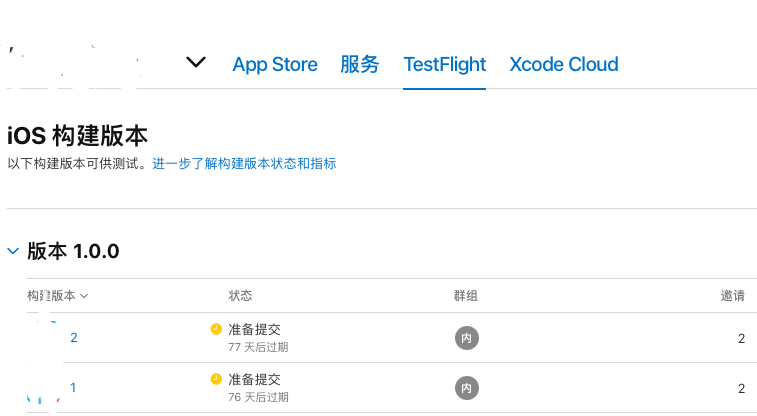Select the TestFlight tab
The width and height of the screenshot is (757, 416).
(x=445, y=64)
